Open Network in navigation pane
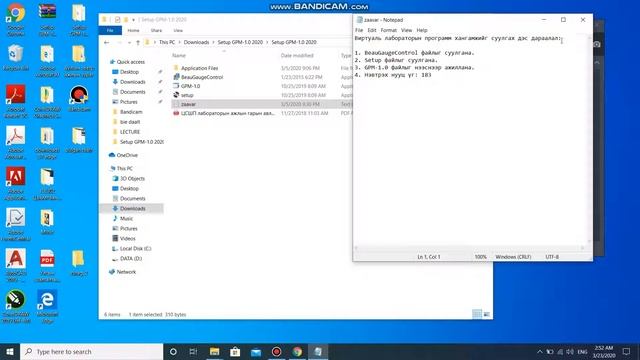640x360 pixels. 126,272
